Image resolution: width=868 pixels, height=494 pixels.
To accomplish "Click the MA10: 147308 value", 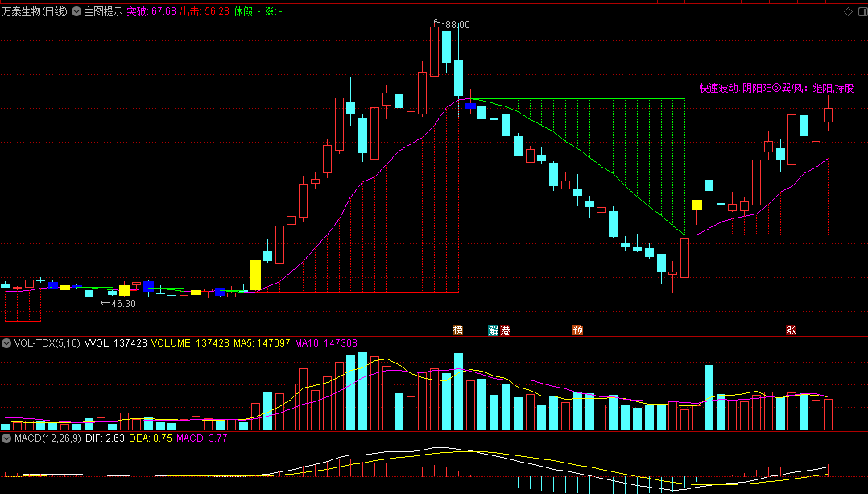I will tap(326, 343).
